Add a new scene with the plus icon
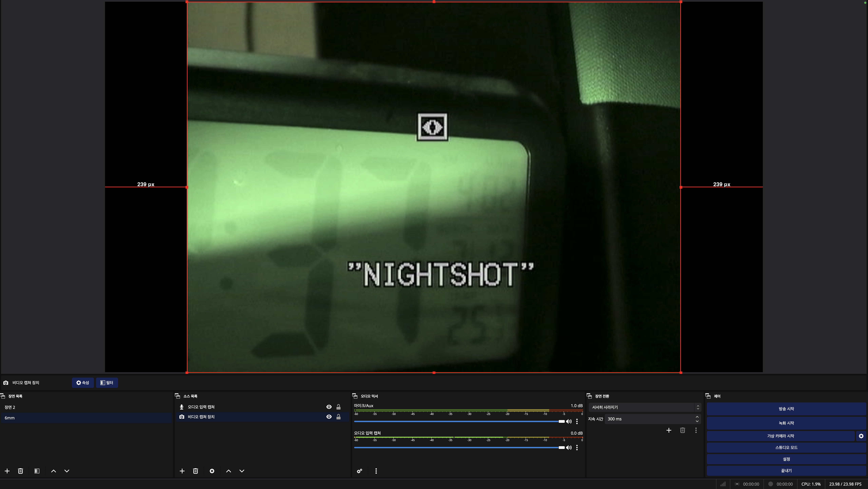 [x=7, y=471]
